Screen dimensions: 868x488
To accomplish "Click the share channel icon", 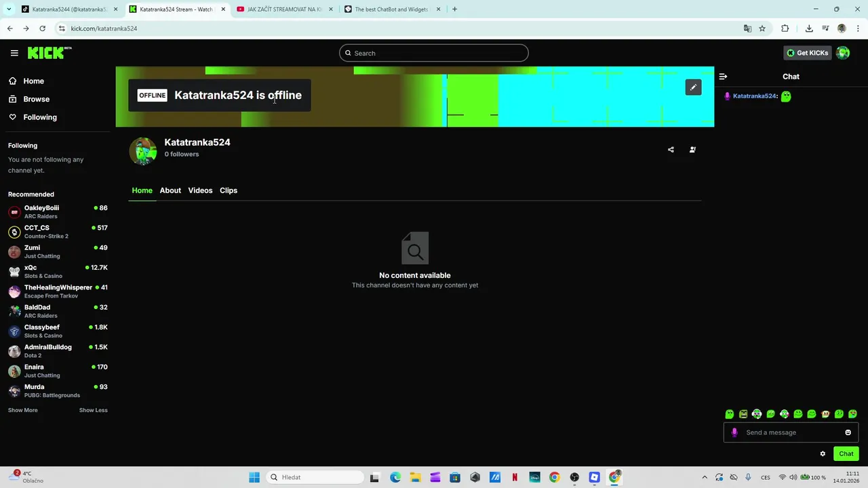I will [671, 150].
